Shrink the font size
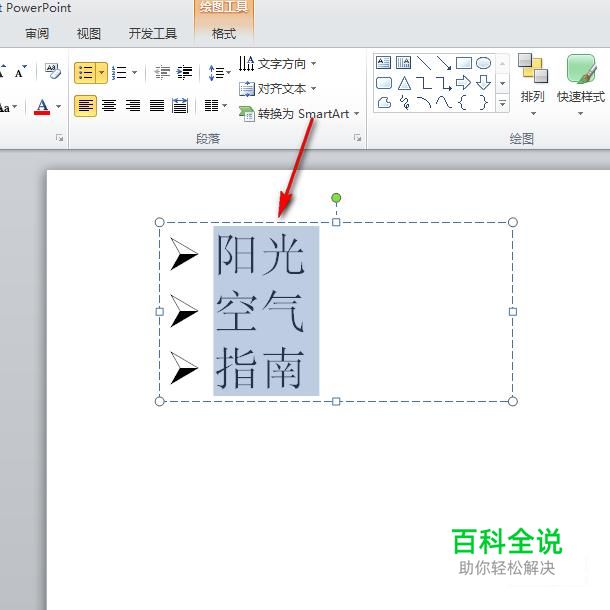This screenshot has height=610, width=610. 20,72
